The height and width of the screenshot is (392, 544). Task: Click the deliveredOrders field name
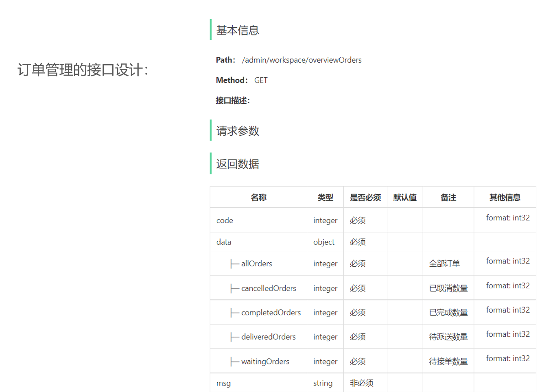[268, 337]
